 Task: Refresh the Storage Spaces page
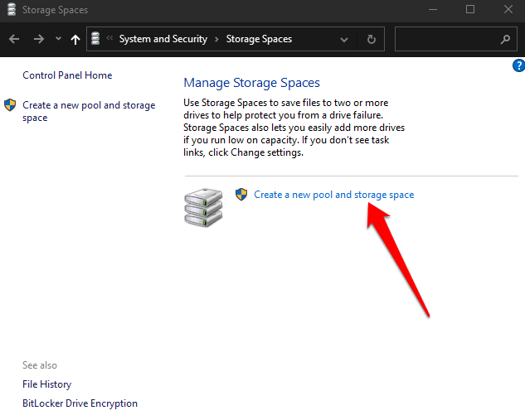(371, 39)
